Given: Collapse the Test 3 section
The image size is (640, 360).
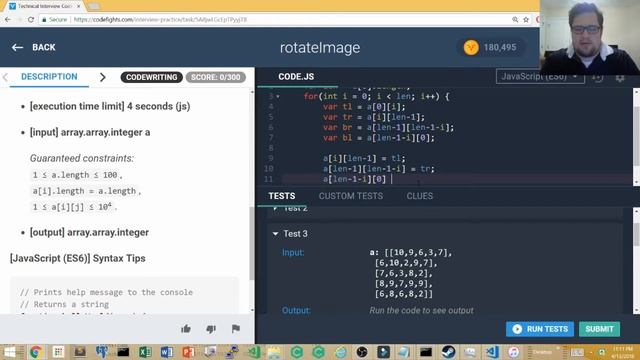Looking at the screenshot, I should (276, 233).
